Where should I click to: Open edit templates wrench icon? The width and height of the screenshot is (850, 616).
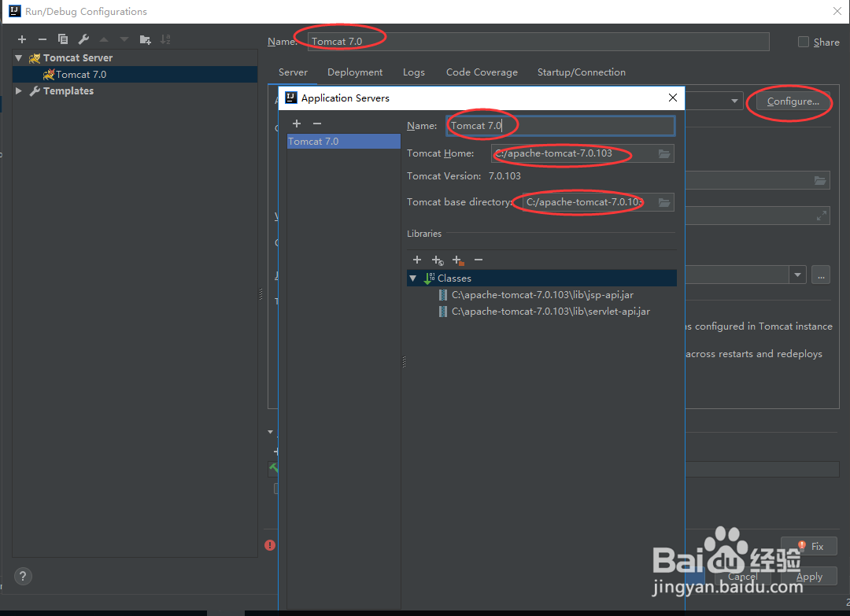pyautogui.click(x=83, y=39)
